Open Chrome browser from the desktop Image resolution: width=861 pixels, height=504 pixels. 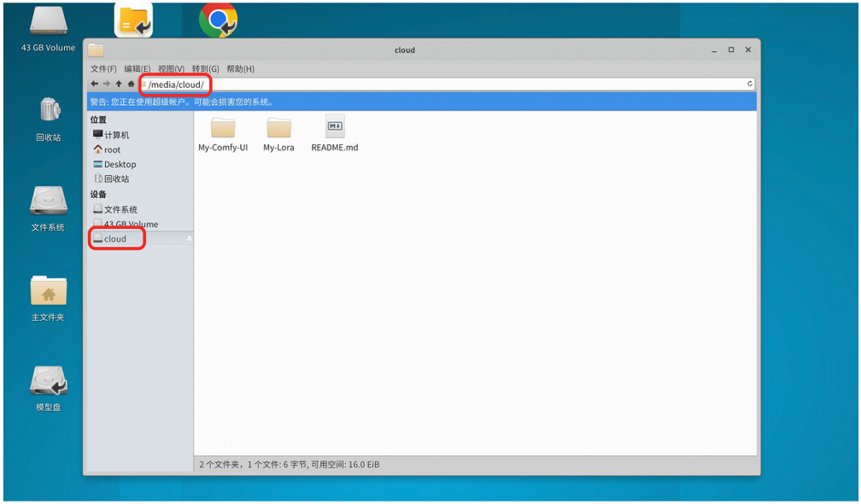coord(218,21)
